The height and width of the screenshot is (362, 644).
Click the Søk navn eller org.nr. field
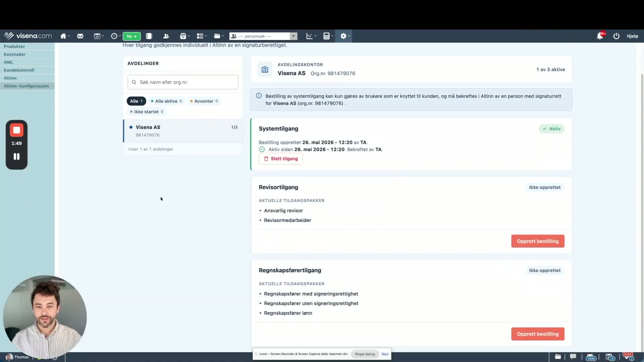[x=183, y=82]
